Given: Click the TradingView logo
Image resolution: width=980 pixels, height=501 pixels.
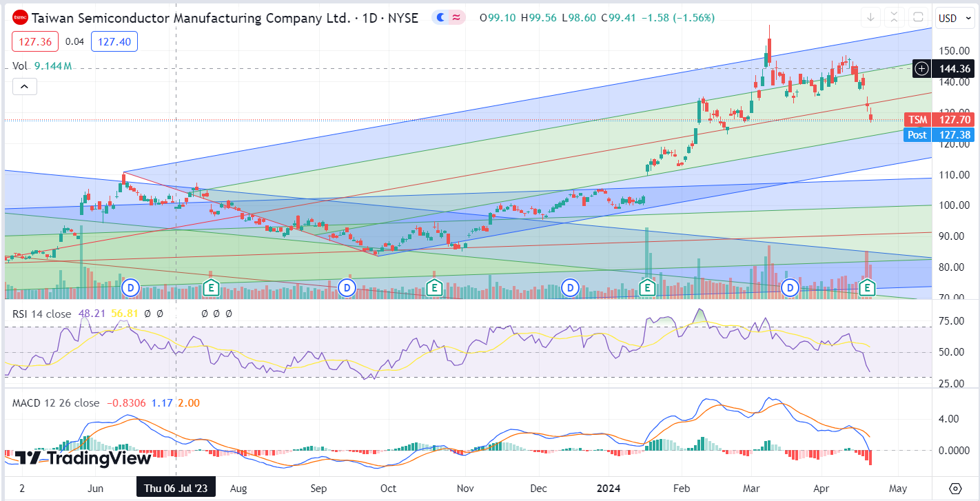Looking at the screenshot, I should 83,458.
